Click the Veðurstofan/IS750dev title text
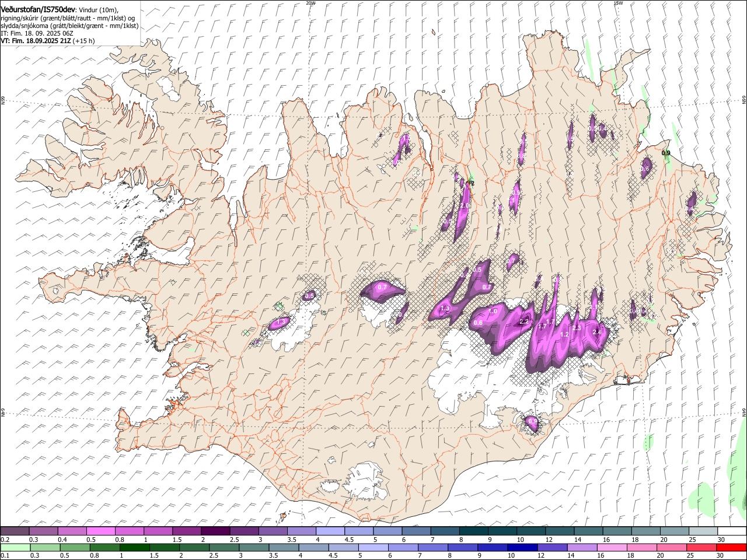 [x=38, y=10]
